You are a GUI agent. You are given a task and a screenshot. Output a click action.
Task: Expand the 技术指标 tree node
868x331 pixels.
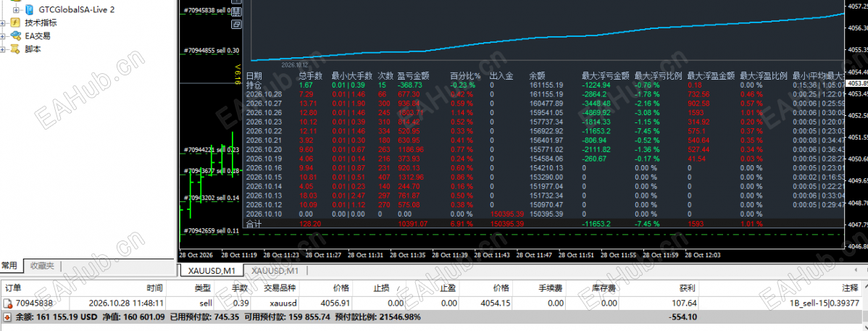click(x=4, y=23)
